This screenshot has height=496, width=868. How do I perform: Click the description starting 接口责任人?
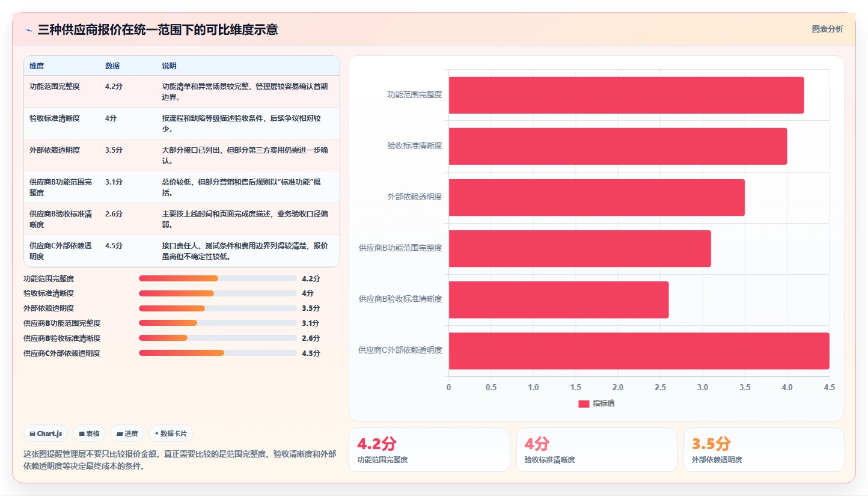[x=245, y=251]
